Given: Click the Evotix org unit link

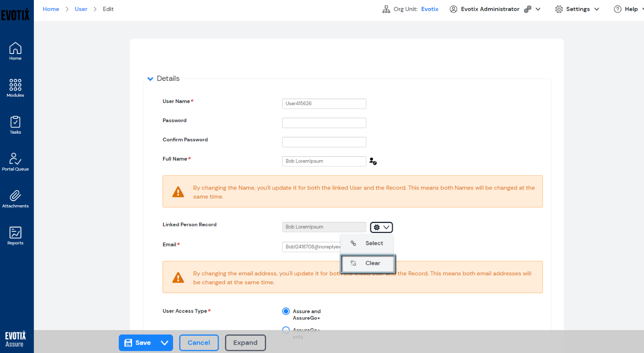Looking at the screenshot, I should pos(430,9).
